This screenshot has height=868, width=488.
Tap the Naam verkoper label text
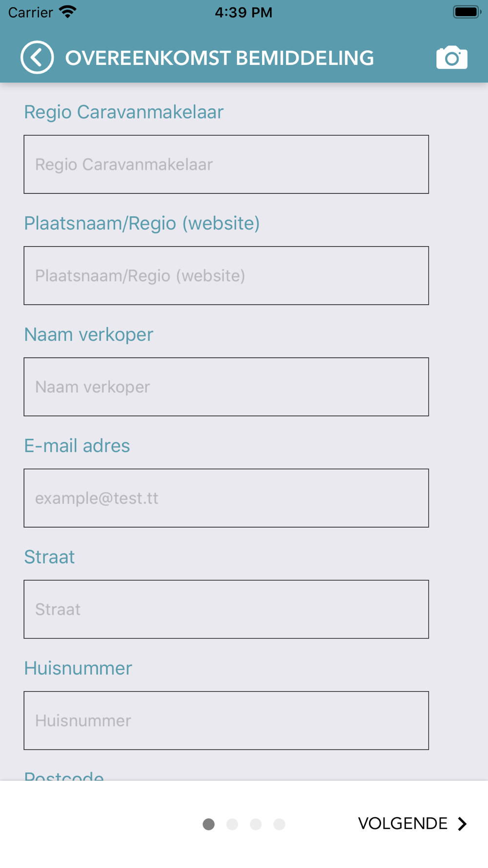[89, 334]
